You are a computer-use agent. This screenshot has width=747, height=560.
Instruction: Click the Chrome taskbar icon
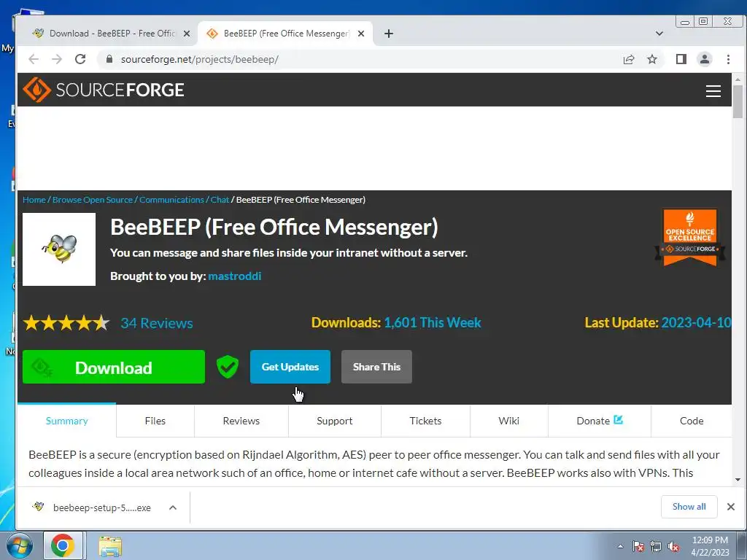(63, 545)
